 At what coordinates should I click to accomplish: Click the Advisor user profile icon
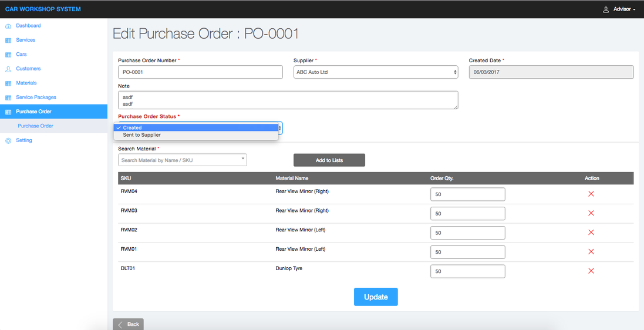click(606, 9)
